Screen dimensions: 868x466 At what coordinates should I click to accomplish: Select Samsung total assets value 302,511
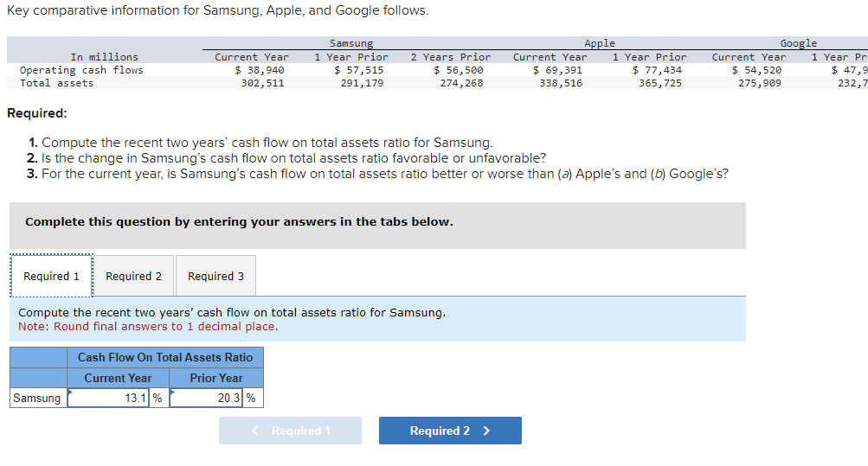tap(262, 84)
